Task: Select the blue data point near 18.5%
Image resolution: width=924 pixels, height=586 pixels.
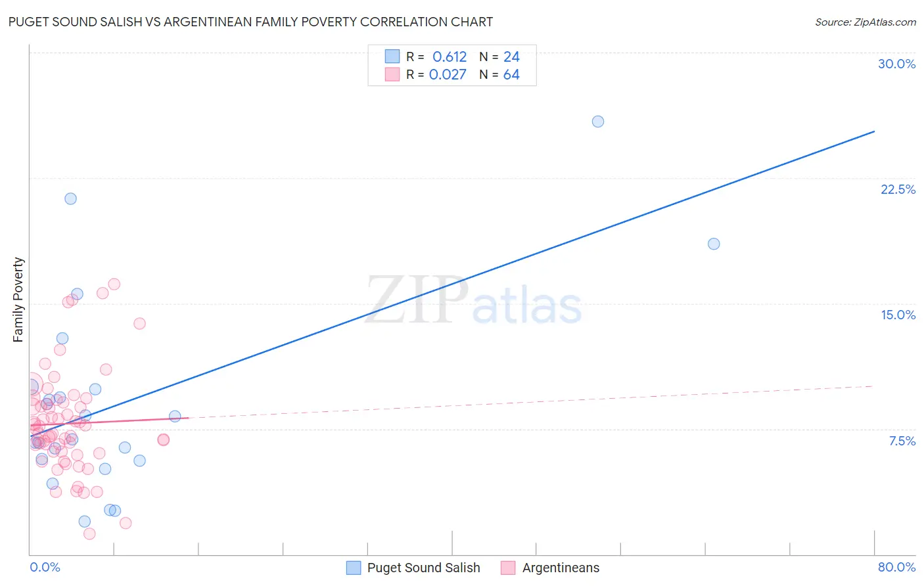Action: pyautogui.click(x=714, y=244)
